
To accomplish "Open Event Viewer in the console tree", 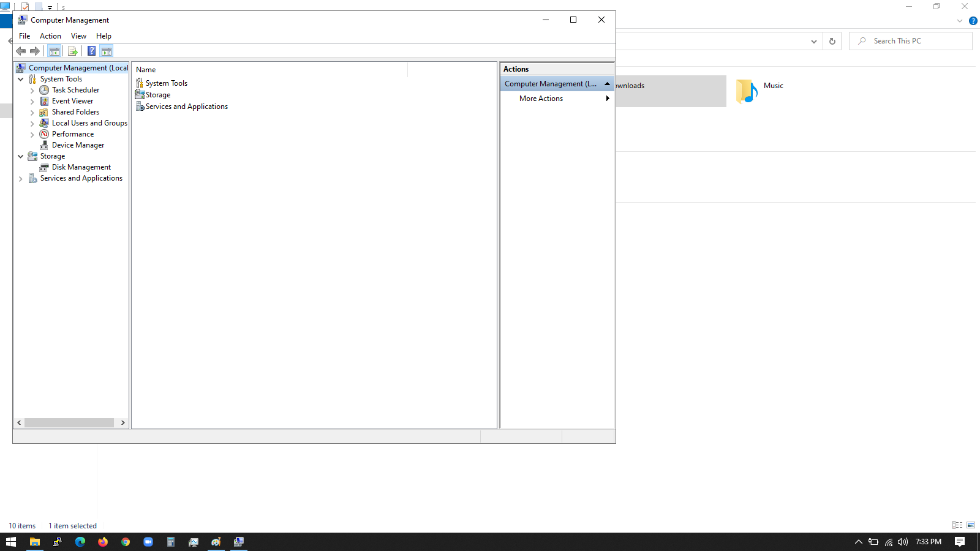I will [72, 100].
